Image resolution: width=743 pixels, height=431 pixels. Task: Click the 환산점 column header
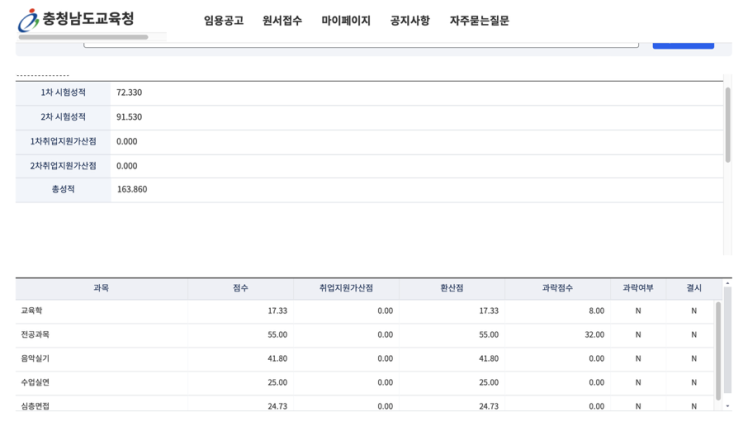451,288
